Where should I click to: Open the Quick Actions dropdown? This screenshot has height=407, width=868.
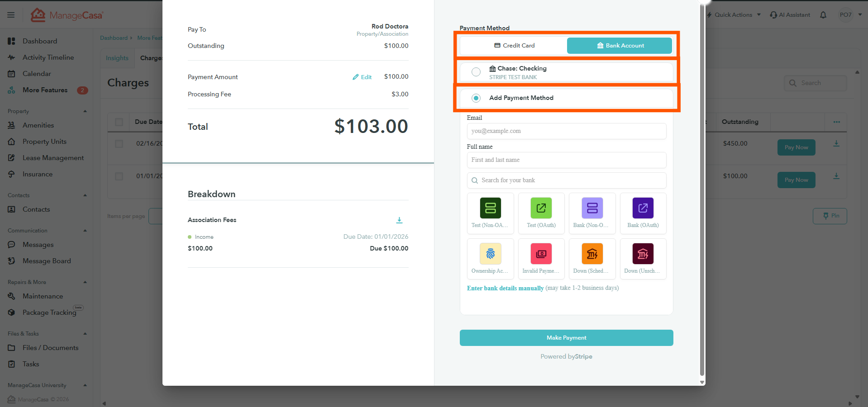click(734, 15)
